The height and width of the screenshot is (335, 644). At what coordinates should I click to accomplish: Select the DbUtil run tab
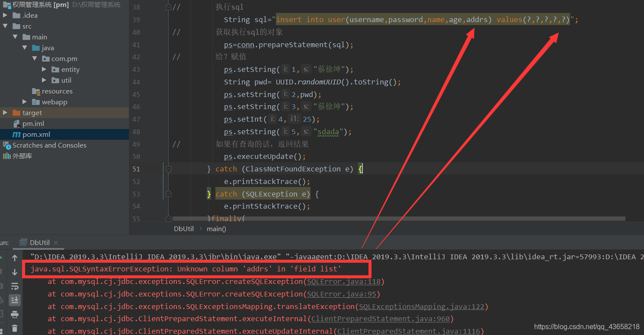(39, 242)
